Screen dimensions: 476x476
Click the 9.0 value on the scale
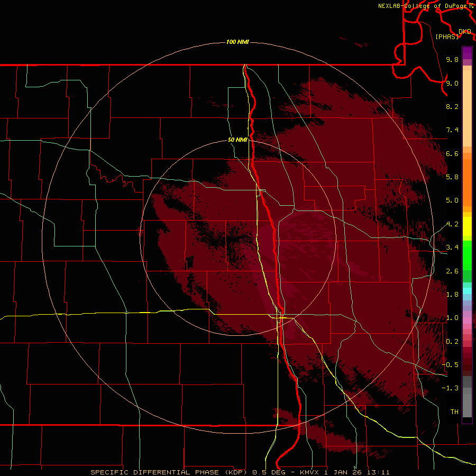coord(452,83)
